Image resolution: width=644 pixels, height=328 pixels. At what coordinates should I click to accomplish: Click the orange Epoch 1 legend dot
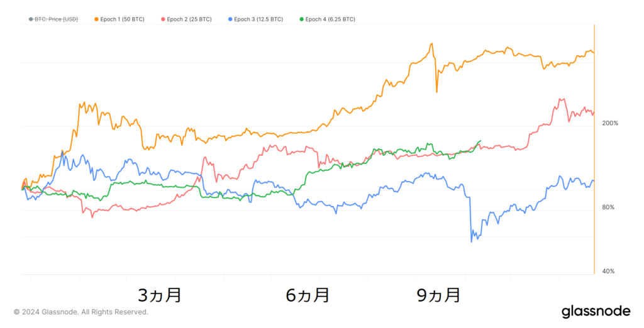tap(96, 19)
